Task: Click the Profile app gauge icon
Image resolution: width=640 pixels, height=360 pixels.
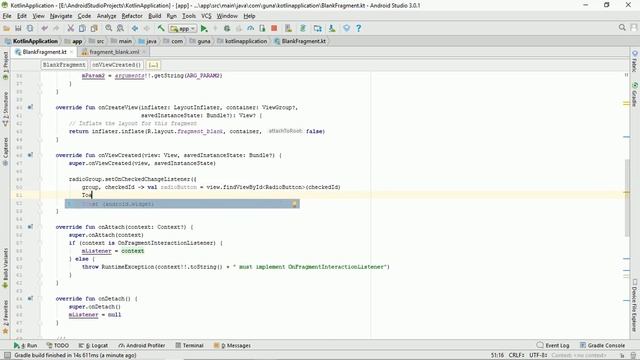Action: pos(251,28)
